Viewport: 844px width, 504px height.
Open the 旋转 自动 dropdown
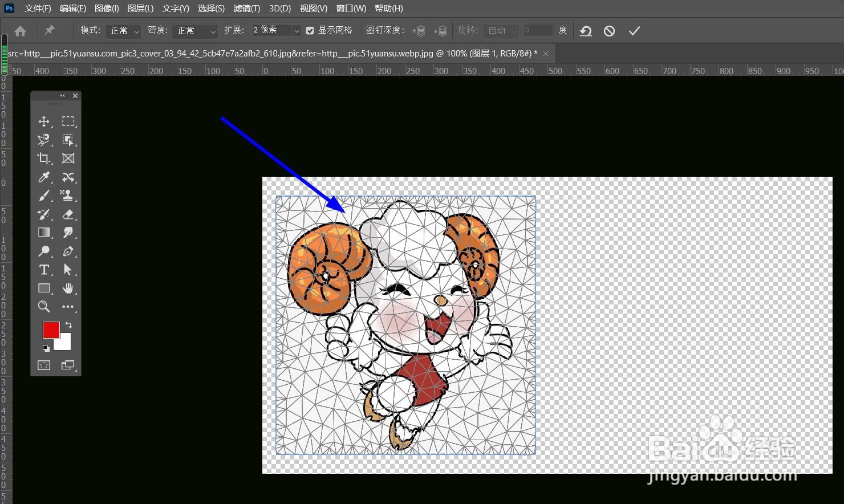point(501,31)
